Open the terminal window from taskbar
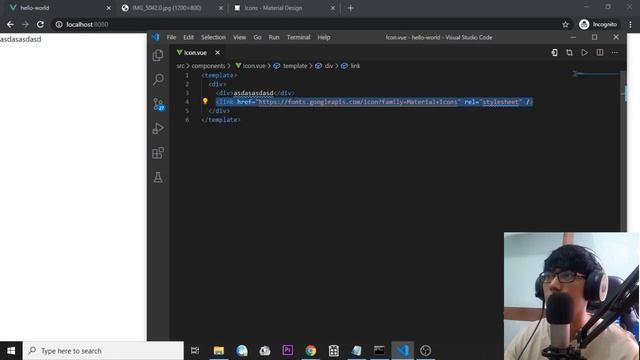 point(379,351)
